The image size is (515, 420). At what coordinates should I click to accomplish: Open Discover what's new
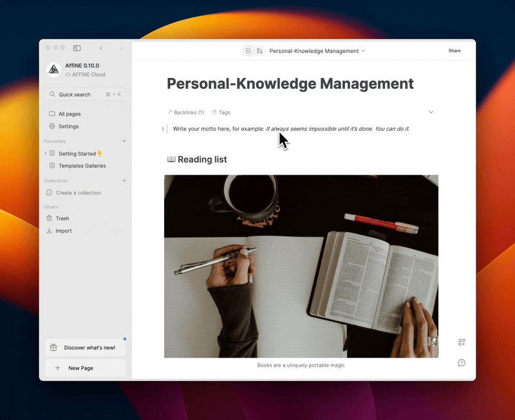85,347
